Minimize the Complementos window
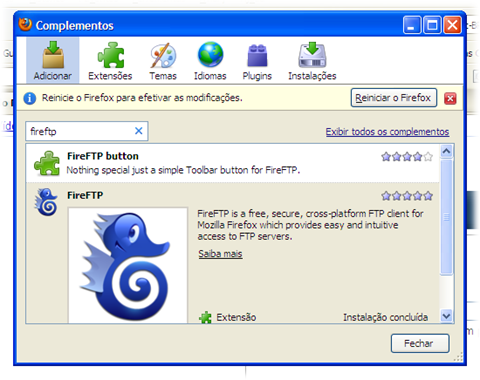The width and height of the screenshot is (480, 380). (x=412, y=25)
